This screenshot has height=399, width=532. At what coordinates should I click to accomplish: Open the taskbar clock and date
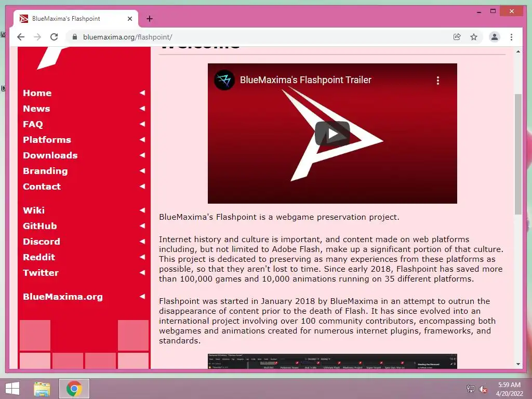pyautogui.click(x=509, y=389)
